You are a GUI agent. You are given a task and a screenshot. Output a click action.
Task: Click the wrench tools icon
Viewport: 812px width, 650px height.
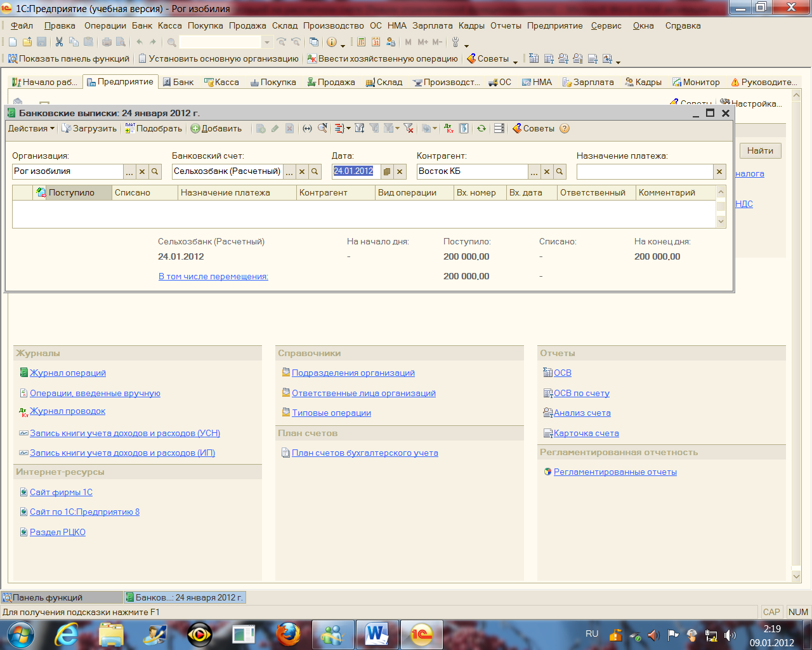455,42
